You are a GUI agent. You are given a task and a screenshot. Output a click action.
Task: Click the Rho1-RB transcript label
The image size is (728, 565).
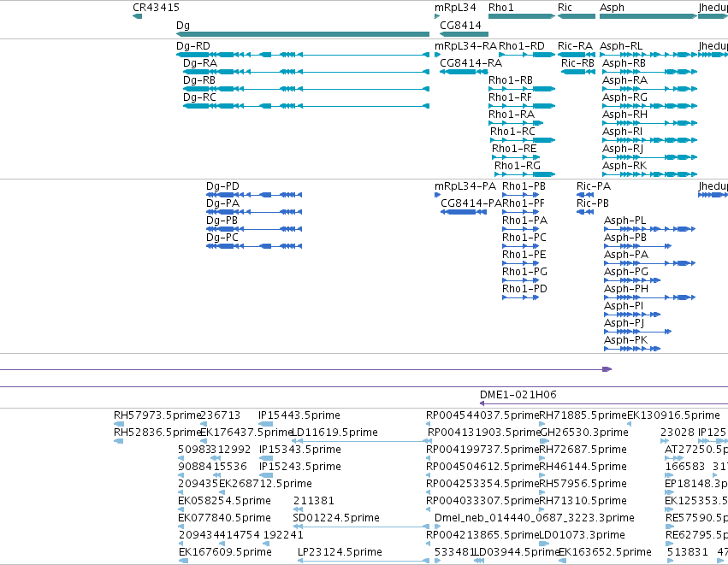pyautogui.click(x=511, y=80)
